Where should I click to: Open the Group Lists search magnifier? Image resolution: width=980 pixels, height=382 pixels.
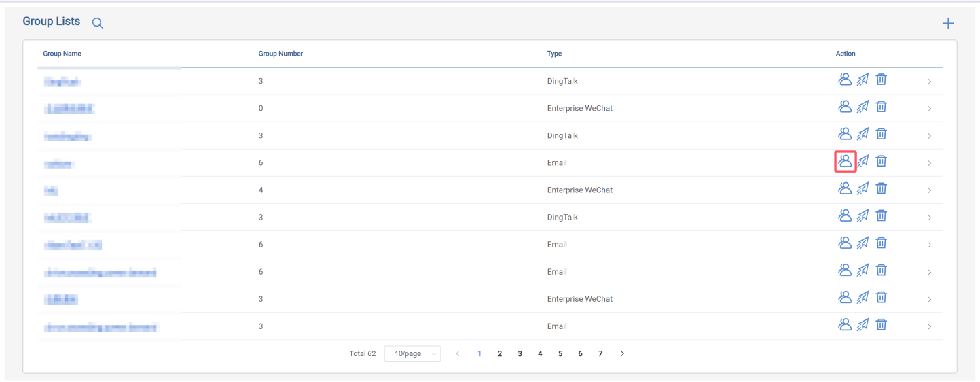click(x=97, y=23)
